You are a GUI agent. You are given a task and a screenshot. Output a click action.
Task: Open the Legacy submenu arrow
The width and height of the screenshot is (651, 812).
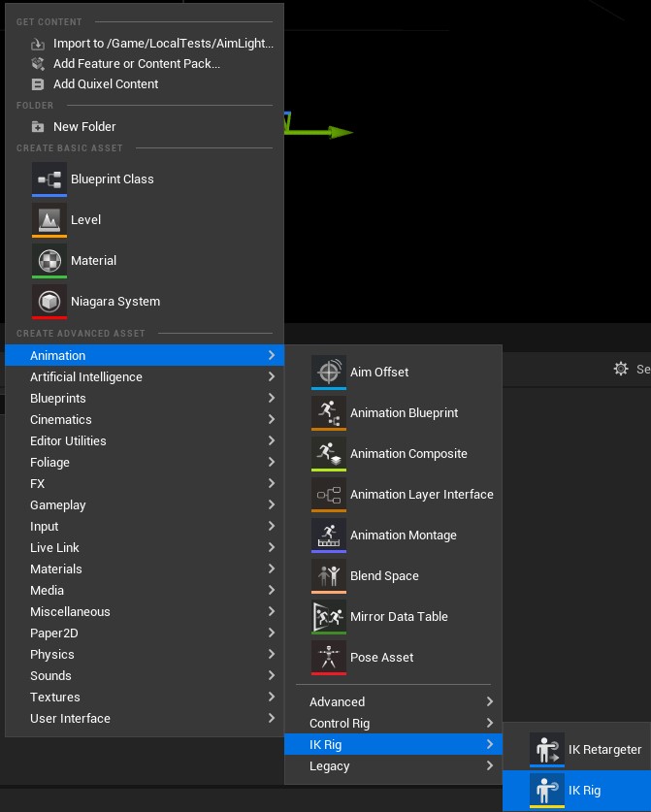[x=489, y=765]
